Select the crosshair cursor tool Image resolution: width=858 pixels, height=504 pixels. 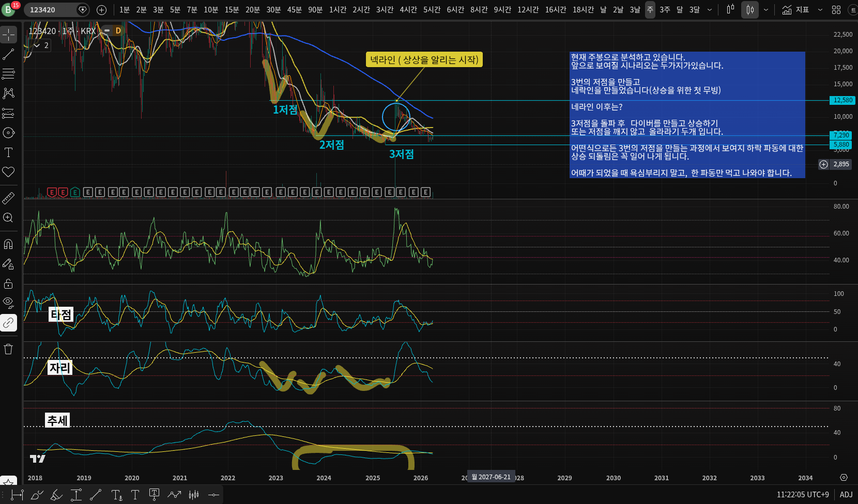click(x=8, y=35)
